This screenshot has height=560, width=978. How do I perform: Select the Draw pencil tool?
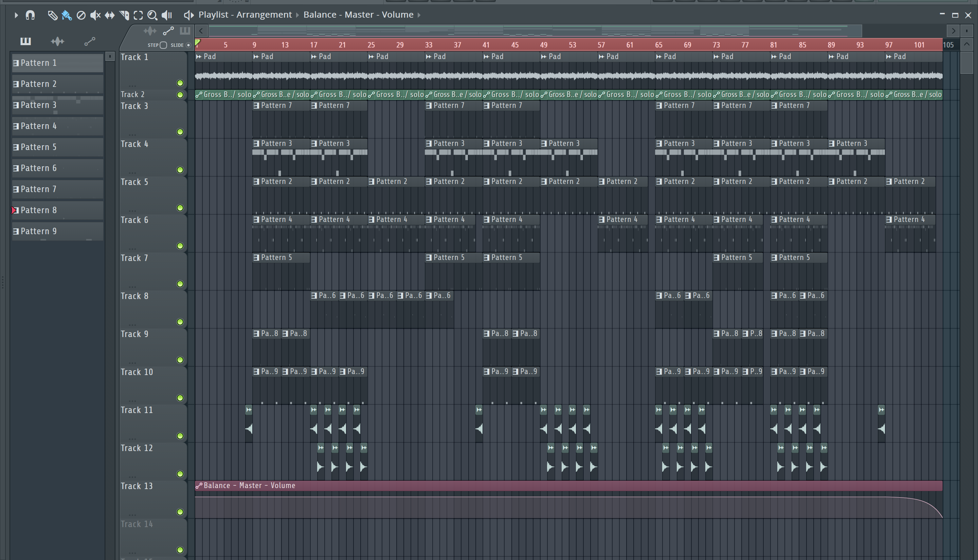click(52, 15)
